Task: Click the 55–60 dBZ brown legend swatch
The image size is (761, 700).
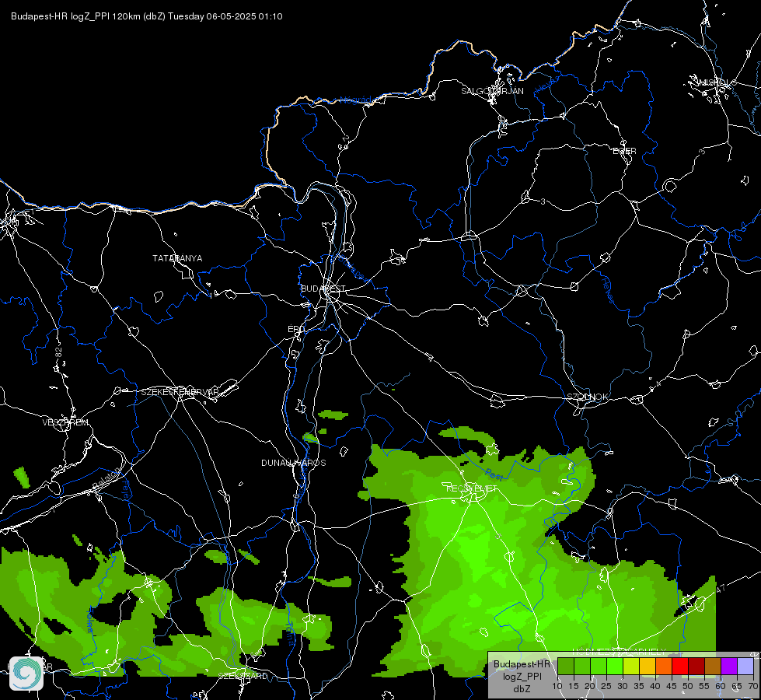Action: tap(713, 666)
